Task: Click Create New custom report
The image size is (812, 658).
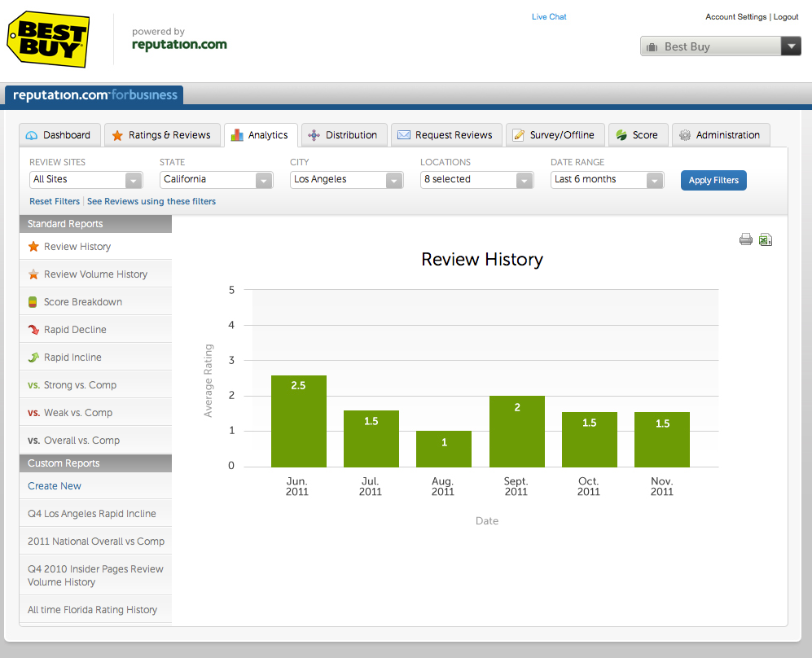Action: coord(55,486)
